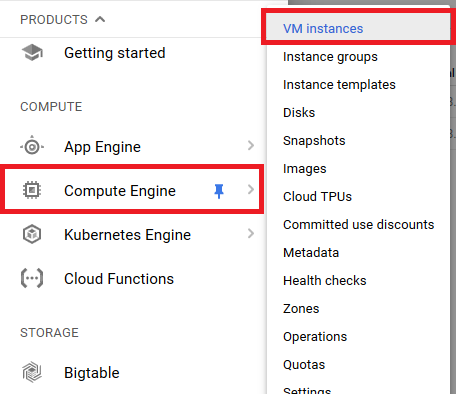Unpin Compute Engine with the blue pin
Screen dimensions: 456x394
coord(219,191)
